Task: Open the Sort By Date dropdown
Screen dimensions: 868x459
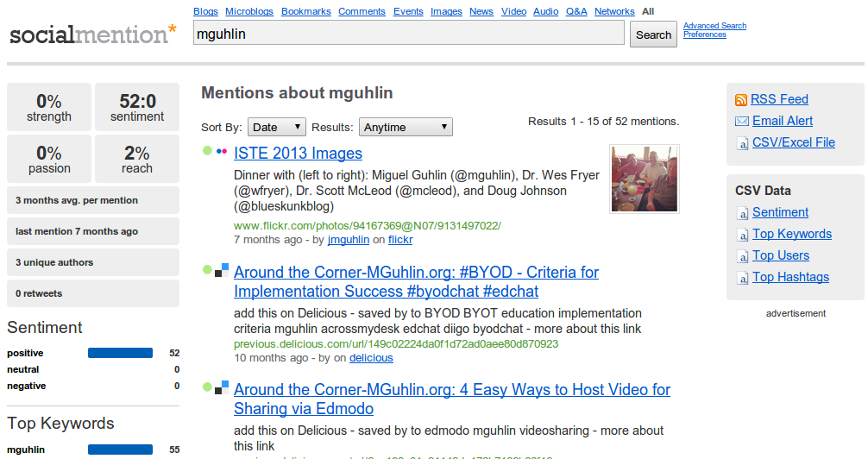Action: tap(276, 128)
